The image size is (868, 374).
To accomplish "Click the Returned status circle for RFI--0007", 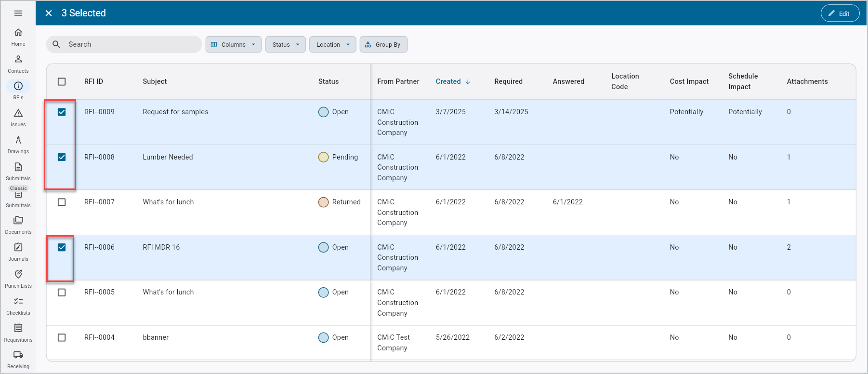I will tap(324, 202).
